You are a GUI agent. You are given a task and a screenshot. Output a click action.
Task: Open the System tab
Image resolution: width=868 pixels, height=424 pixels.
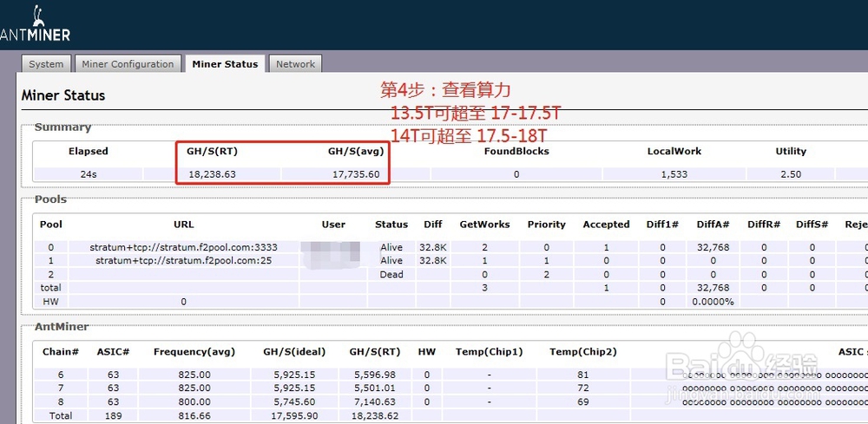(46, 64)
